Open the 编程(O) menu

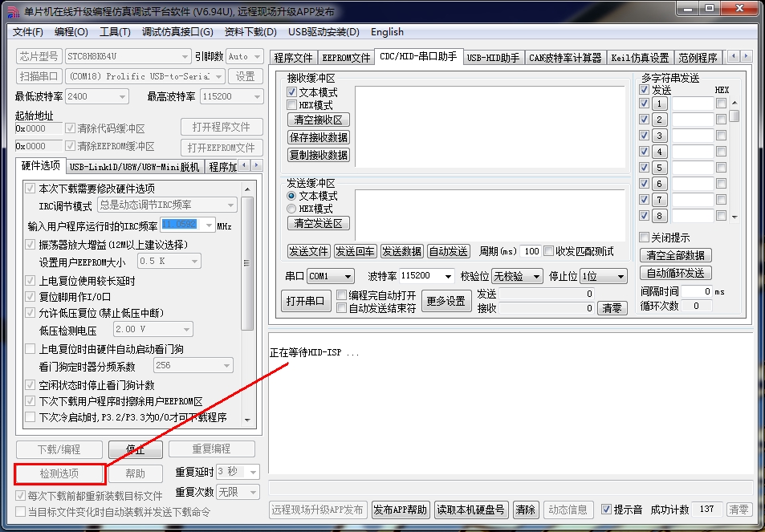tap(71, 32)
